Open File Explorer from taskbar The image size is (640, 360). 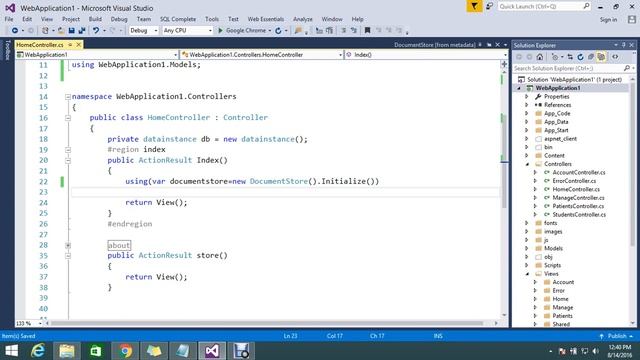[x=67, y=351]
